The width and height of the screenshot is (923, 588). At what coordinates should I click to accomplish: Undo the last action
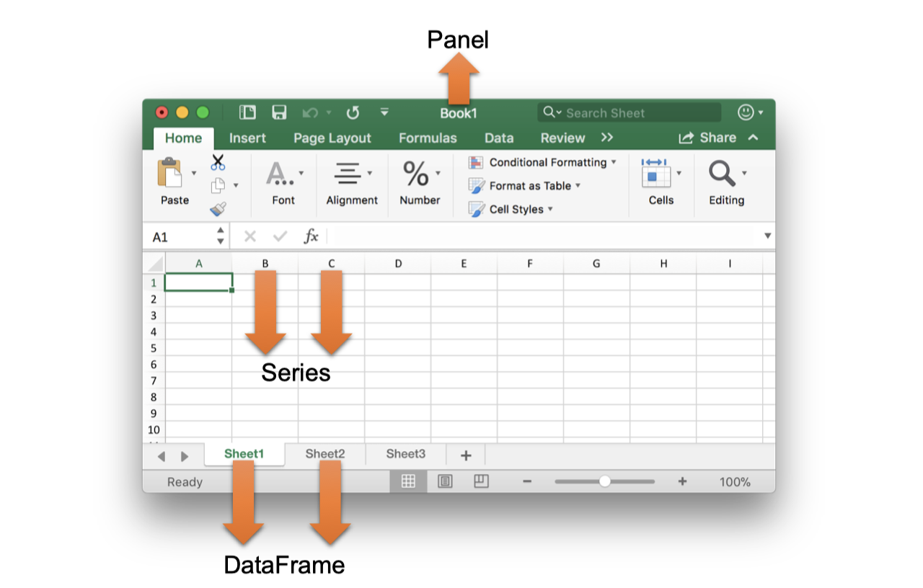311,112
